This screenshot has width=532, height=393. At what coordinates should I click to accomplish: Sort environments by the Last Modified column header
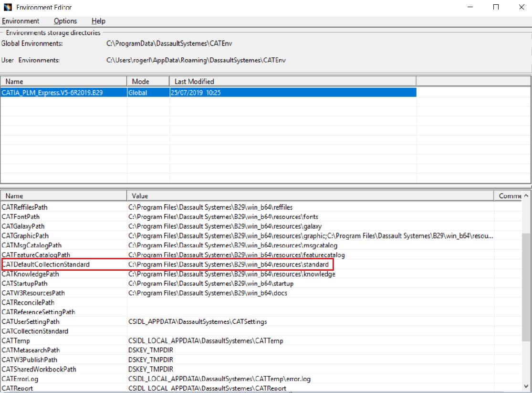coord(292,82)
